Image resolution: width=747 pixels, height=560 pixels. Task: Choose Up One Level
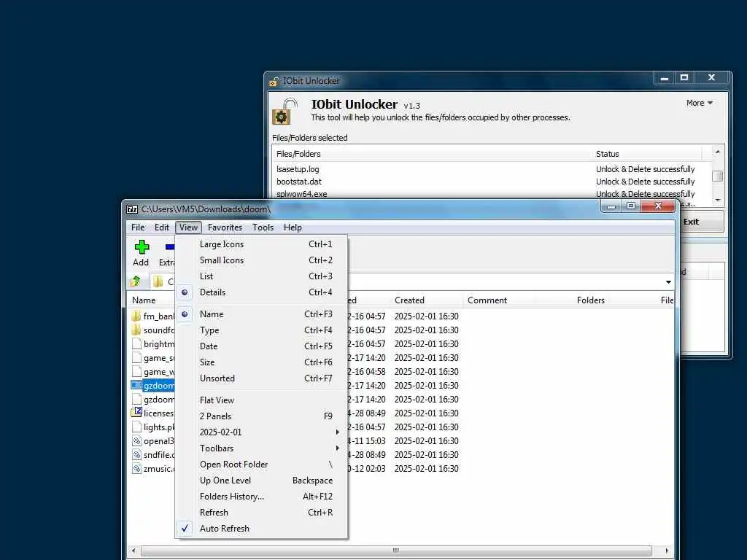261,481
